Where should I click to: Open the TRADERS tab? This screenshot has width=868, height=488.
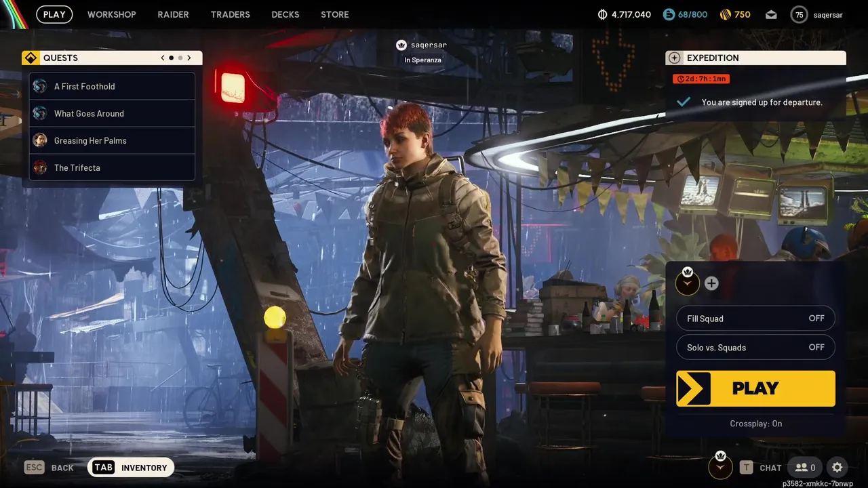pyautogui.click(x=230, y=14)
